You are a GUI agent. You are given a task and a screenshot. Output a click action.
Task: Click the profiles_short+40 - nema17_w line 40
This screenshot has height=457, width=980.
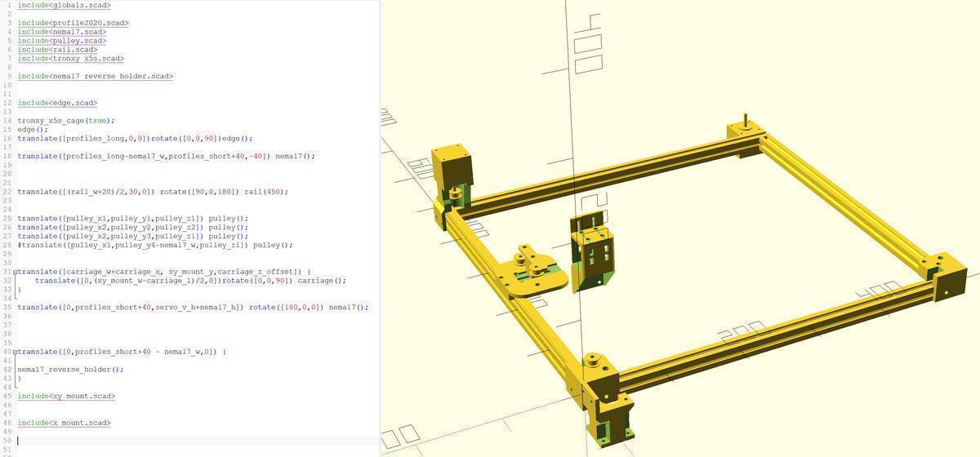(122, 352)
